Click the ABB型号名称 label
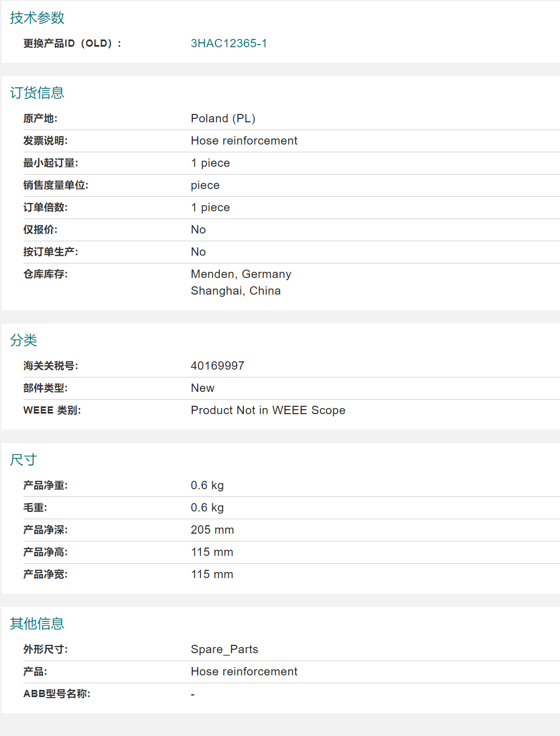 (x=57, y=694)
